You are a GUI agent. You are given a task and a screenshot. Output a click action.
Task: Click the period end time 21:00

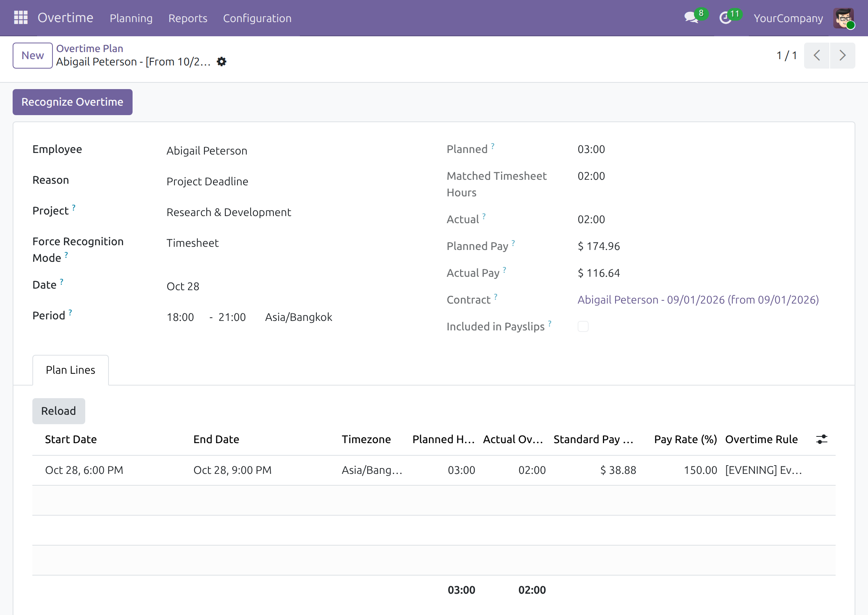(232, 317)
